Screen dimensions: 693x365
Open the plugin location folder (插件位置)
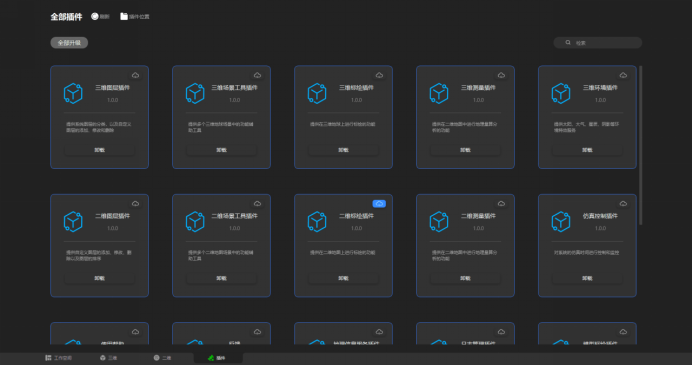pos(135,16)
